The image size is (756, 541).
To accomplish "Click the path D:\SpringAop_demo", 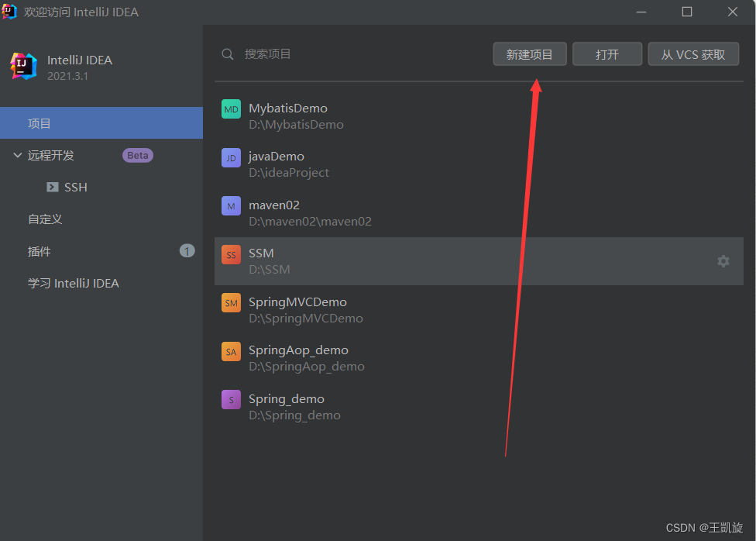I will (307, 367).
